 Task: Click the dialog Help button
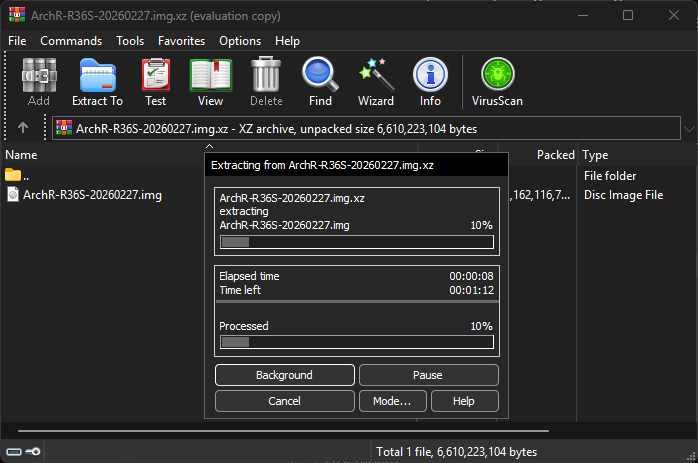464,401
